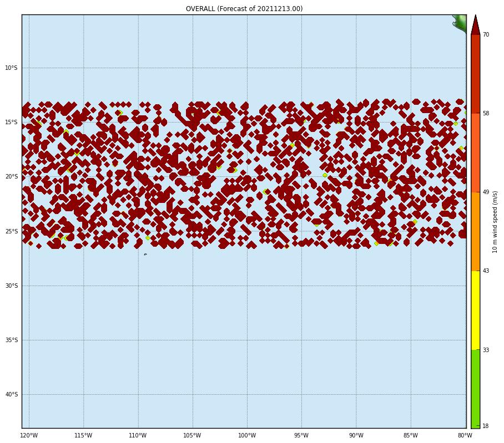Select the yellow colorbar segment between 33 and 43

click(x=475, y=310)
